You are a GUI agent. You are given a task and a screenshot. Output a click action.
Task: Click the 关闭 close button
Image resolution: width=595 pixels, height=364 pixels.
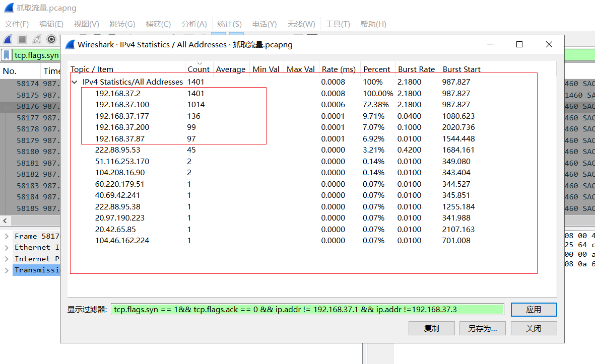click(x=534, y=328)
